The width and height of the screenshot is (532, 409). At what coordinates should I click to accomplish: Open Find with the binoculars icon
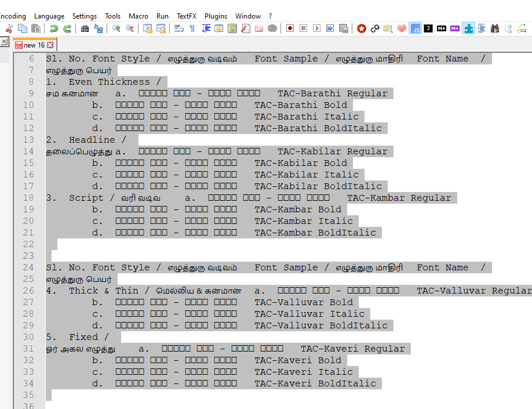tap(85, 28)
